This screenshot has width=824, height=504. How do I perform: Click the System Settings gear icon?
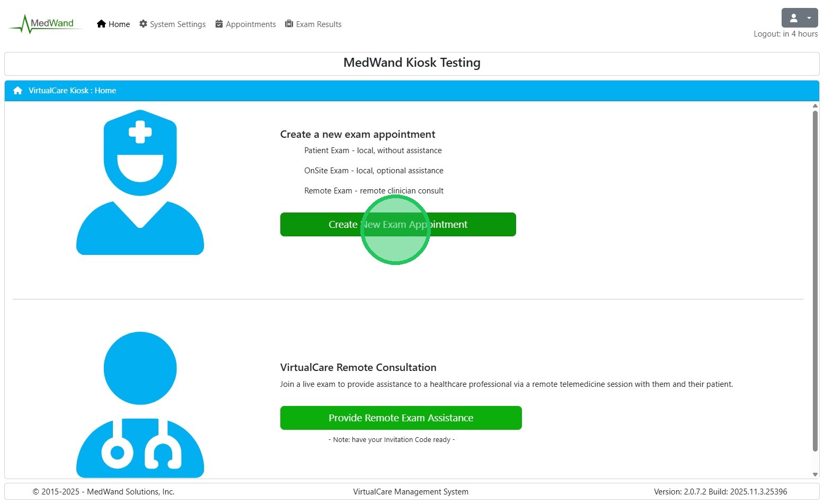[x=143, y=24]
